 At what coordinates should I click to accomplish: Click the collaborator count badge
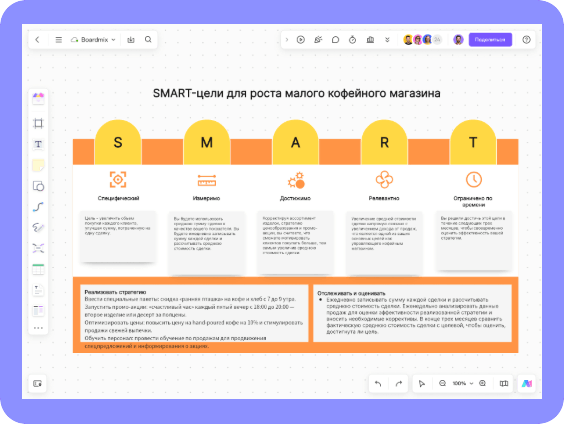point(437,40)
